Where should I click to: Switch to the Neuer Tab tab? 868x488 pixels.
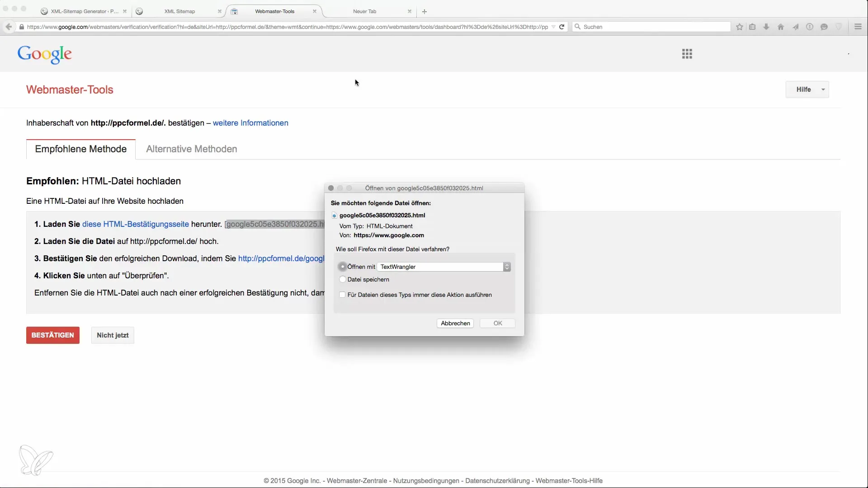pyautogui.click(x=364, y=11)
